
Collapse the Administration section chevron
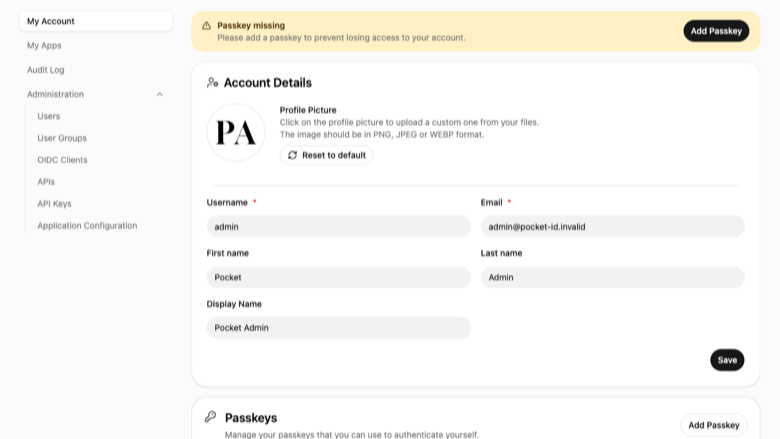point(160,94)
